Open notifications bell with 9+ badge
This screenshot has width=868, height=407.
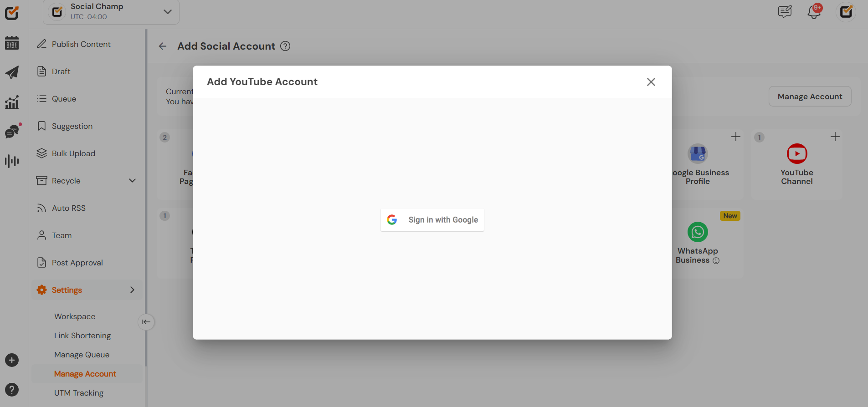pyautogui.click(x=814, y=11)
